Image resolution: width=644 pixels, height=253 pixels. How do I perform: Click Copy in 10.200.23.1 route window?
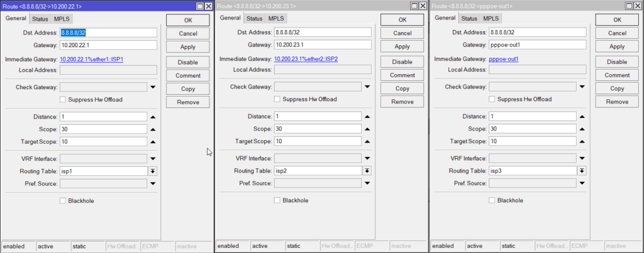pos(402,88)
